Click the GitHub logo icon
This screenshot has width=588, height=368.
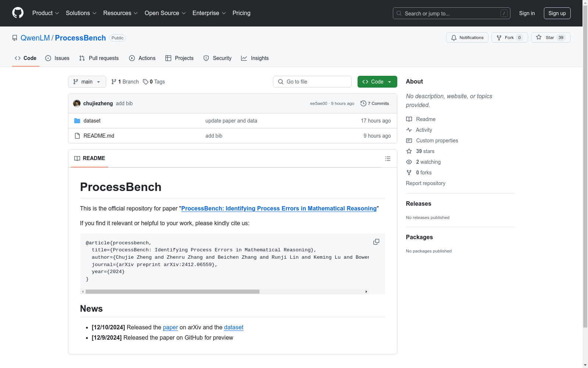click(18, 13)
